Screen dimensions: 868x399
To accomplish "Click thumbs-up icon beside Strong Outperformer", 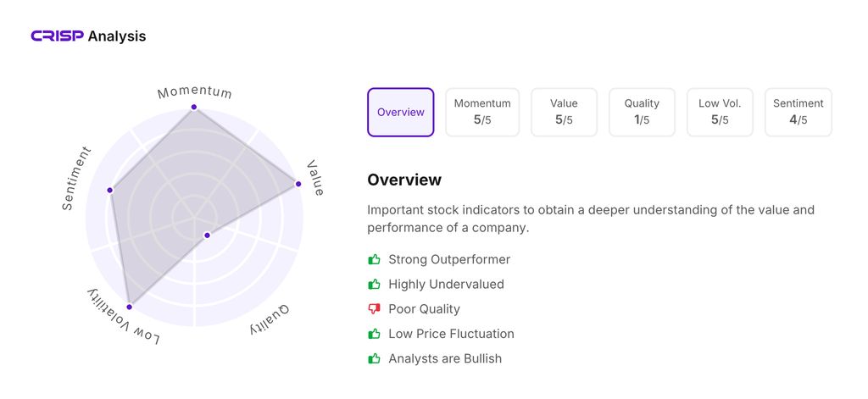I will click(x=374, y=259).
